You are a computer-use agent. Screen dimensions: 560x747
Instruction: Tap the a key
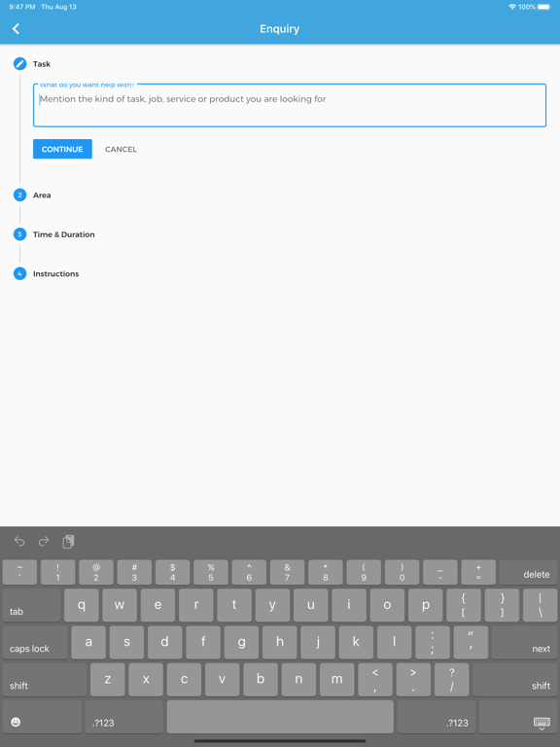(88, 642)
